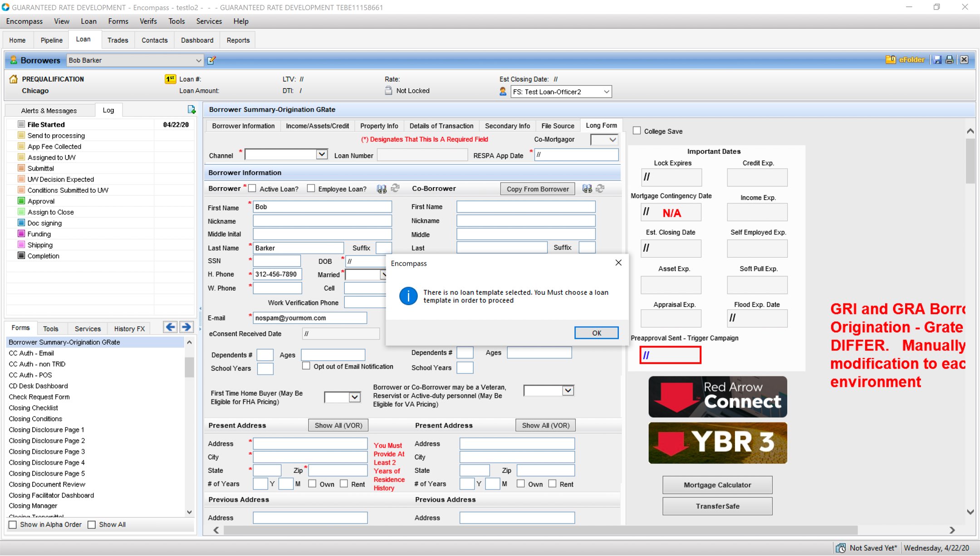Click co-borrower contact sync refresh icon
The image size is (980, 556).
pyautogui.click(x=600, y=189)
